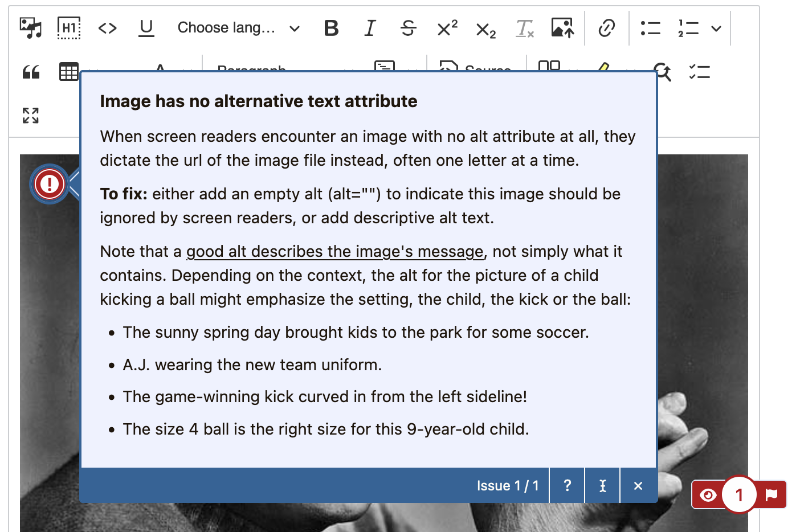Image resolution: width=800 pixels, height=532 pixels.
Task: Toggle the H1 heading format icon
Action: (x=69, y=27)
